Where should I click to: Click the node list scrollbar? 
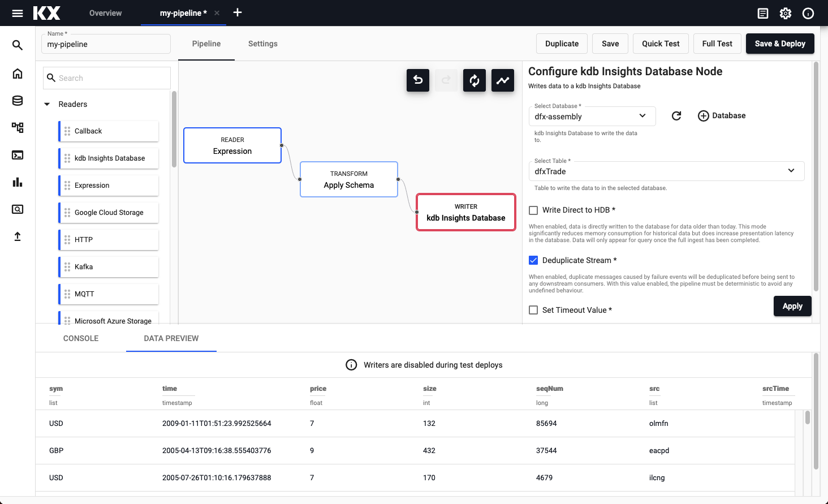(x=174, y=129)
